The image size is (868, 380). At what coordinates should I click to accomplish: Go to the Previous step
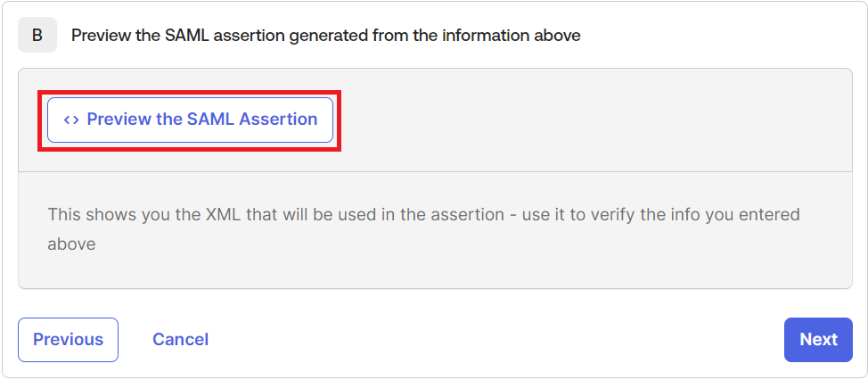point(68,340)
